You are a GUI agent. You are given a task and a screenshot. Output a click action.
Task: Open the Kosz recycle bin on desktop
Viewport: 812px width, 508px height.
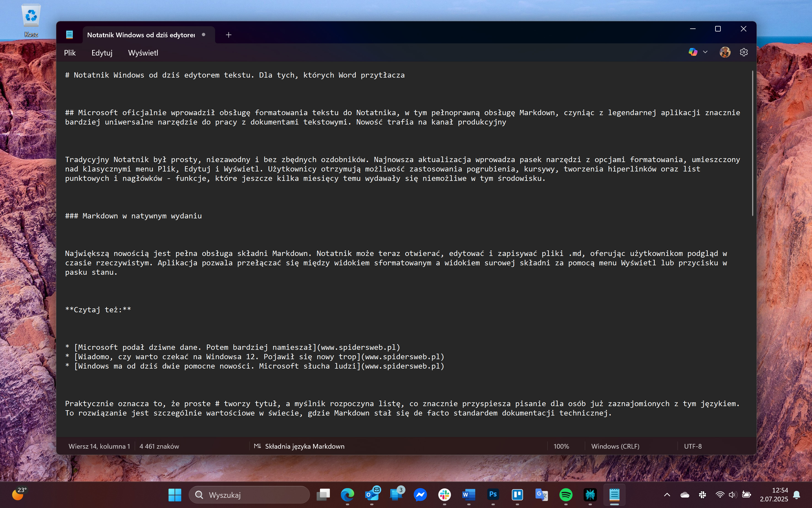tap(31, 20)
